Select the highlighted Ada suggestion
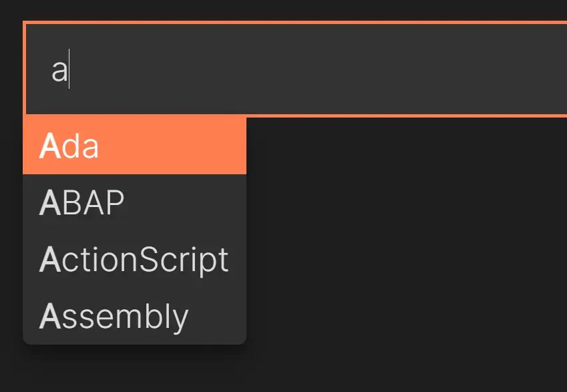 click(x=134, y=146)
